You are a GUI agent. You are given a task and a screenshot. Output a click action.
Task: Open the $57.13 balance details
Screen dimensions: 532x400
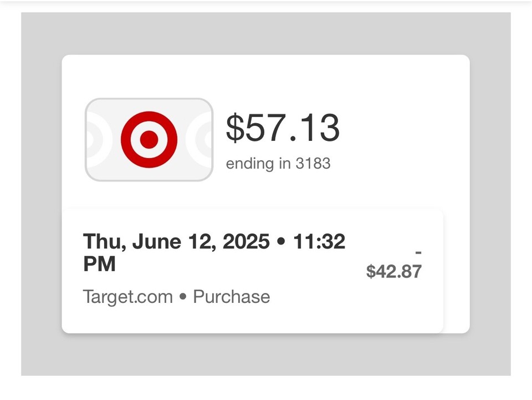coord(284,129)
